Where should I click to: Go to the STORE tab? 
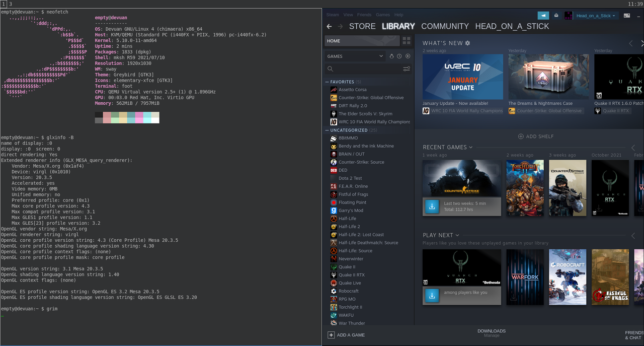tap(362, 26)
